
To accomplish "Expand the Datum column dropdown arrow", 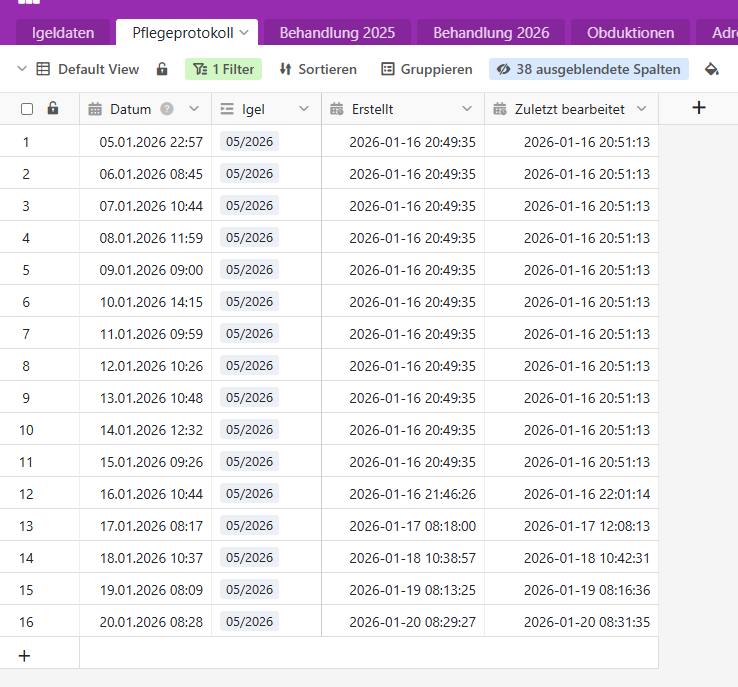I will click(x=194, y=109).
